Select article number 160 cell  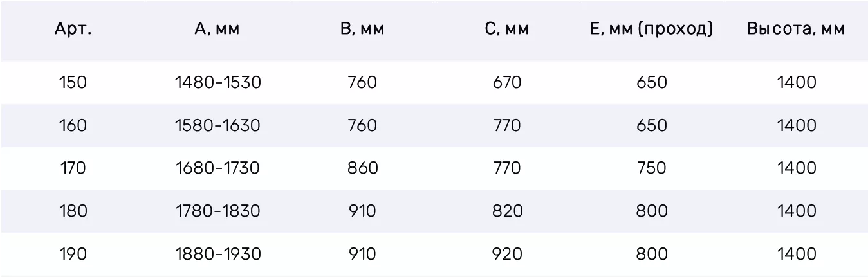point(73,125)
